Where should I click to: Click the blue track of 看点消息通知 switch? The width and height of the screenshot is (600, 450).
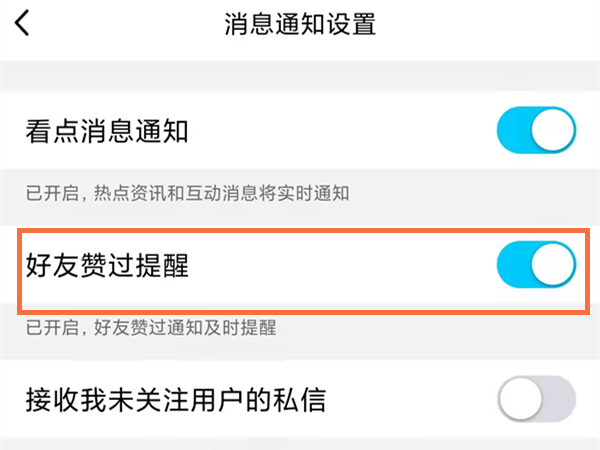coord(513,131)
